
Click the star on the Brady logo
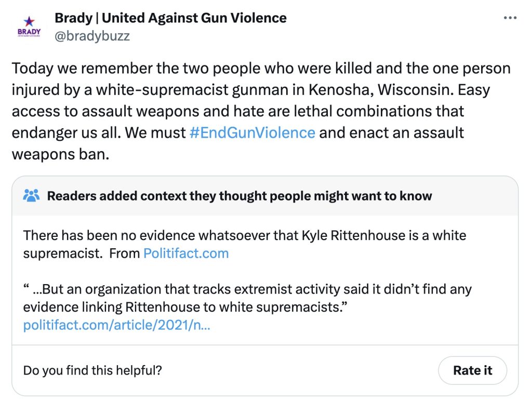point(29,21)
